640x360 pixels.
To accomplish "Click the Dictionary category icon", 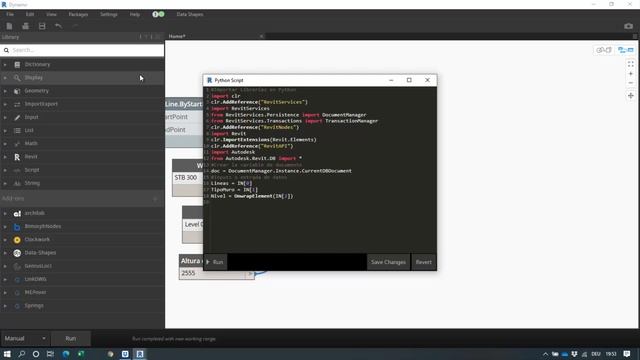I will click(x=17, y=64).
